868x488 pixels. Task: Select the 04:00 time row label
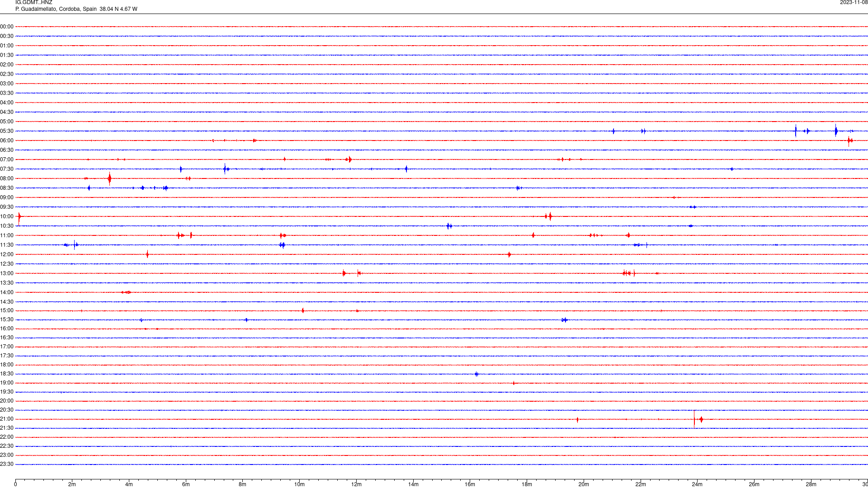pyautogui.click(x=7, y=103)
